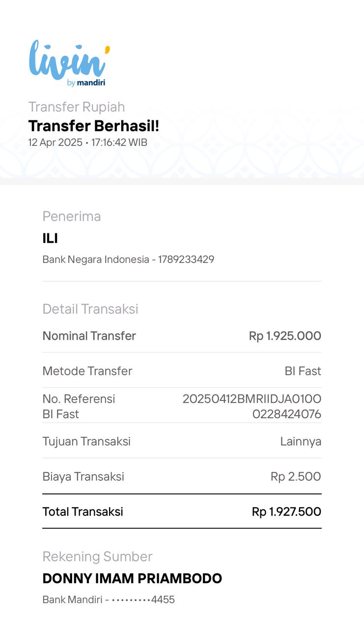Select the BI Fast method value
This screenshot has height=629, width=364.
coord(303,371)
